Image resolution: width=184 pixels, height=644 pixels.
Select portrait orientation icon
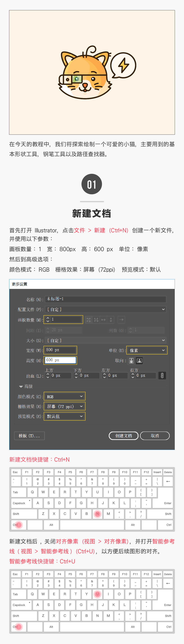(131, 361)
